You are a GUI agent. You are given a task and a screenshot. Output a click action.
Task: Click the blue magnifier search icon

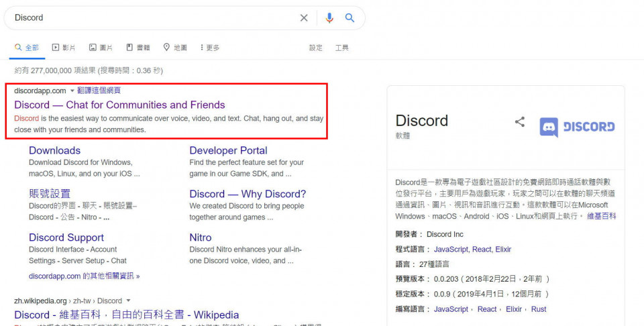350,18
